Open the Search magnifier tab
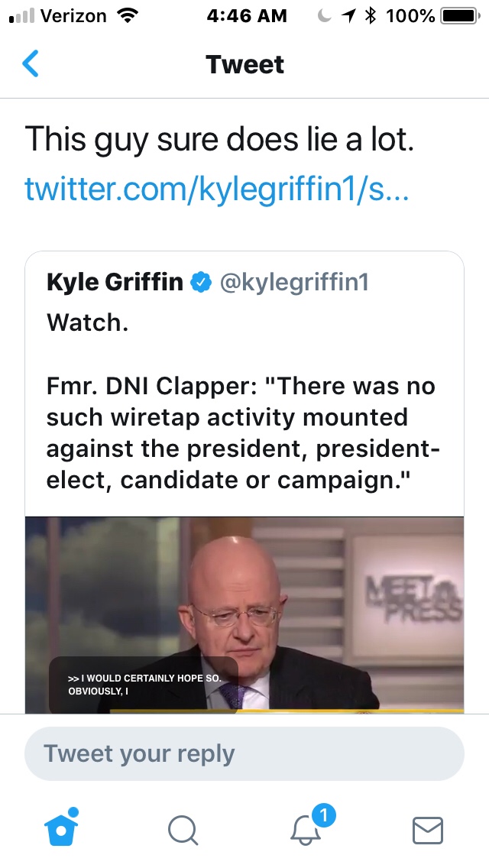Screen dimensions: 489x868 tap(183, 829)
